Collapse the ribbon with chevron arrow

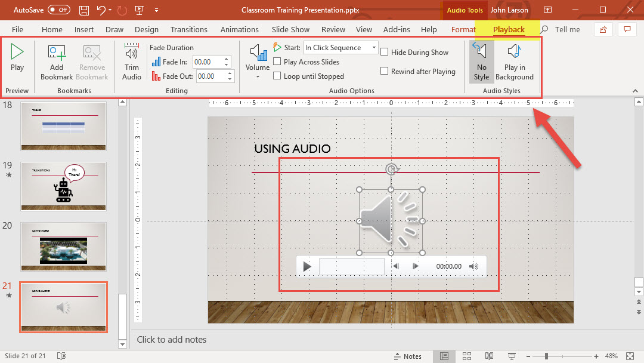point(634,91)
